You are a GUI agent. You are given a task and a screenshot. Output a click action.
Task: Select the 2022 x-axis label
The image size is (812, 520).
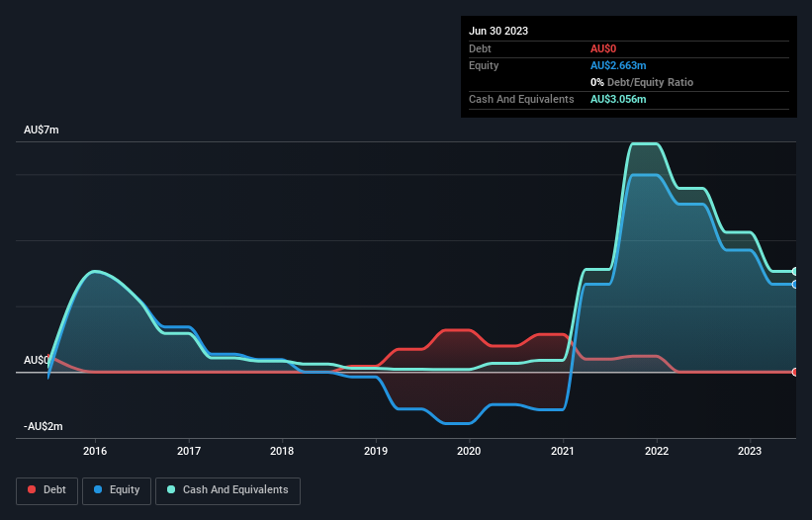click(657, 451)
